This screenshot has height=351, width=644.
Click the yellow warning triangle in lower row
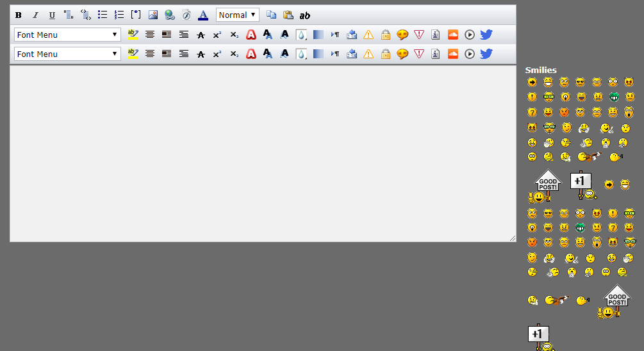coord(368,54)
